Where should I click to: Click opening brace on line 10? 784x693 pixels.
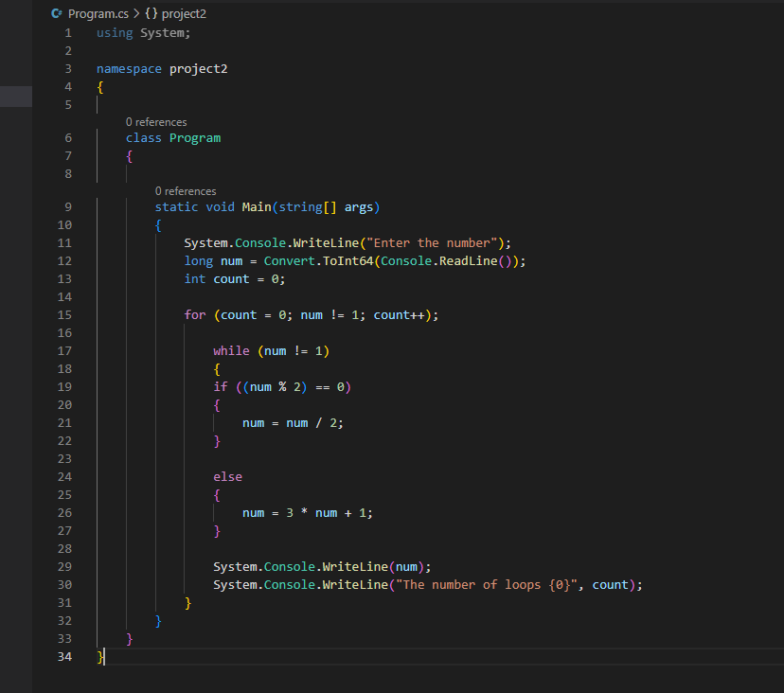(x=158, y=225)
